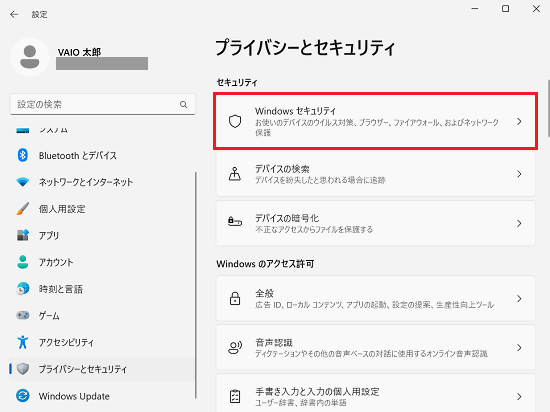Click the デバイスの暗号化 lock drive icon
Screen dimensions: 550x412
point(235,222)
